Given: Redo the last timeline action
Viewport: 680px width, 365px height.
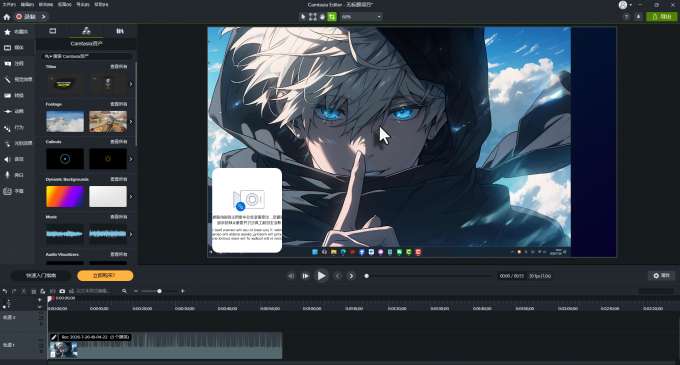Looking at the screenshot, I should (14, 291).
